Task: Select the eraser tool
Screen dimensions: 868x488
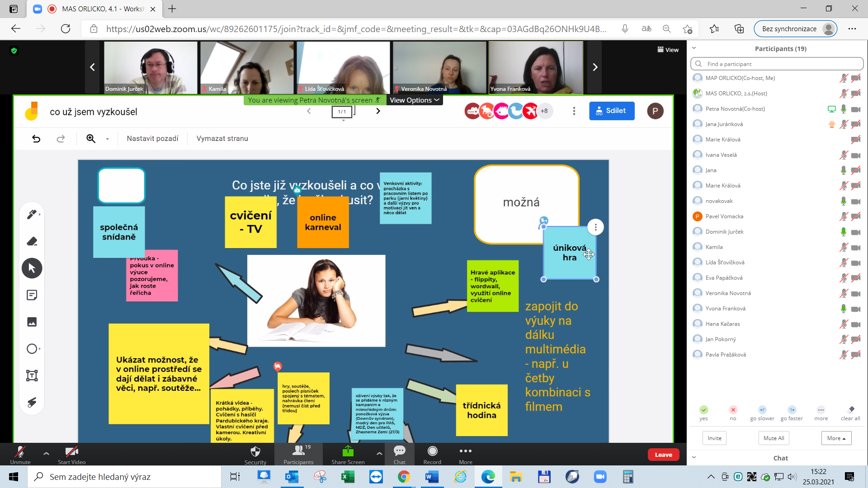Action: click(x=32, y=241)
